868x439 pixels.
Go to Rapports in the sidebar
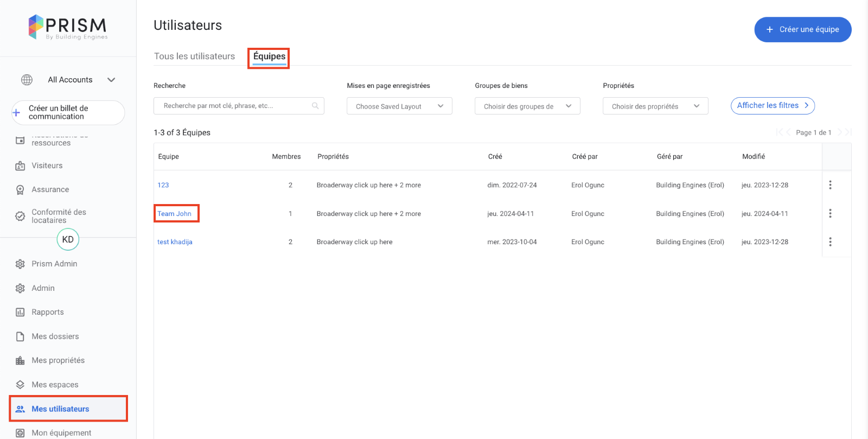coord(48,312)
